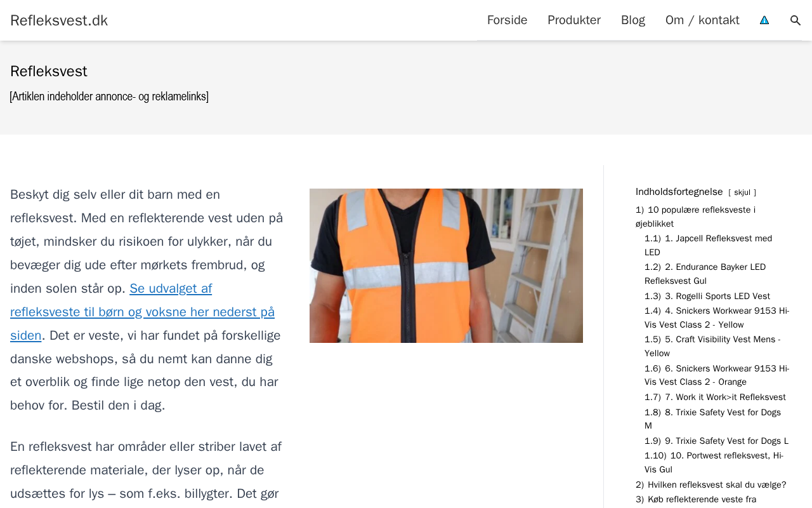The image size is (812, 508).
Task: Jump to 'Hvilken refleksvest skal du vælge?'
Action: [711, 485]
